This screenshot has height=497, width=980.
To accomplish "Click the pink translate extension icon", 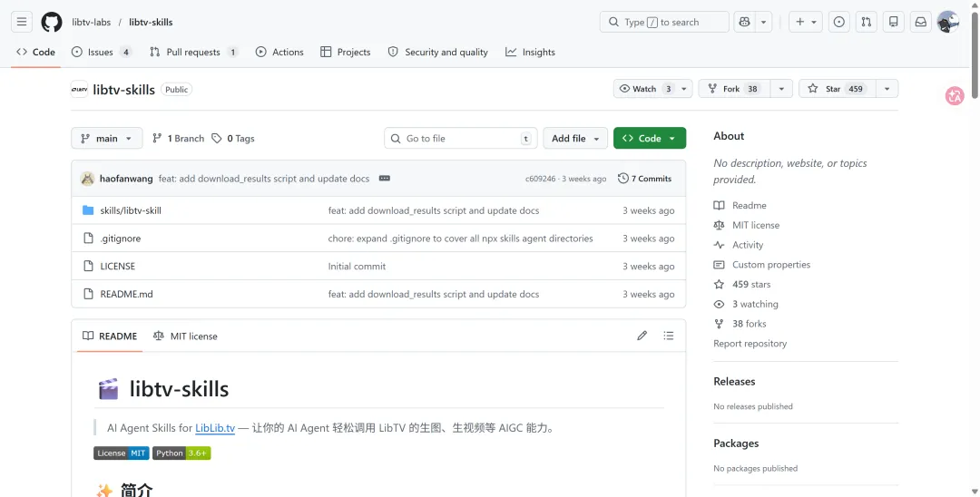I will (955, 95).
